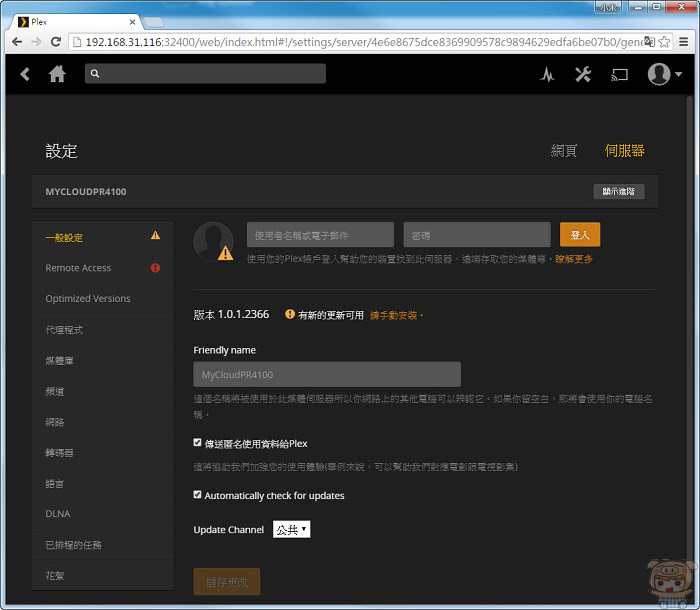Click the browser back arrow
The height and width of the screenshot is (610, 700).
click(17, 42)
